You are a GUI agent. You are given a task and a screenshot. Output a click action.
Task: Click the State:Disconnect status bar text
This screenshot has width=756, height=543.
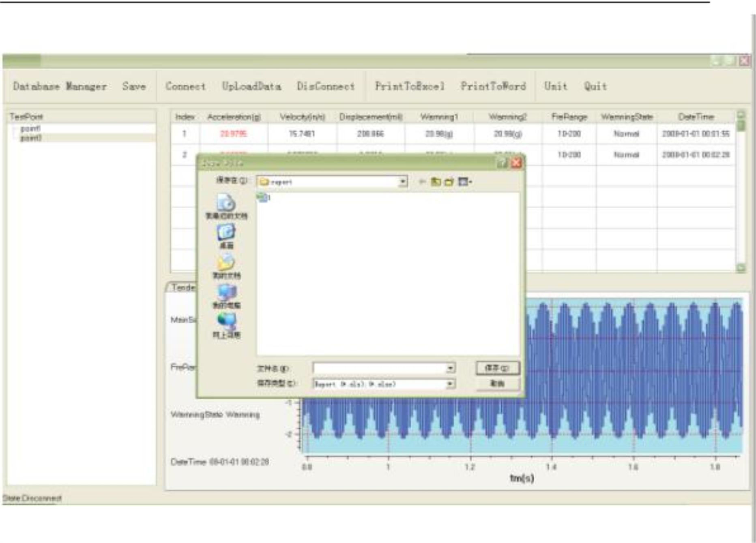point(32,498)
